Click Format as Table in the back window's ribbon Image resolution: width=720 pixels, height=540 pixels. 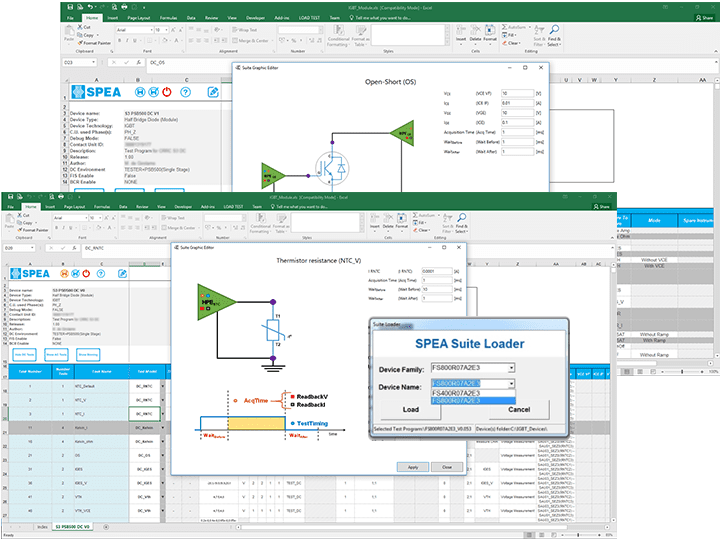click(360, 36)
